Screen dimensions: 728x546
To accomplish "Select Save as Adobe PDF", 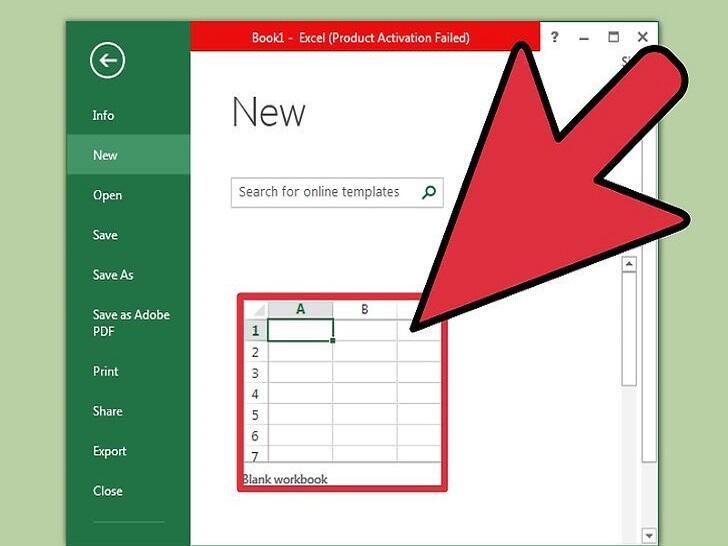I will click(x=131, y=323).
